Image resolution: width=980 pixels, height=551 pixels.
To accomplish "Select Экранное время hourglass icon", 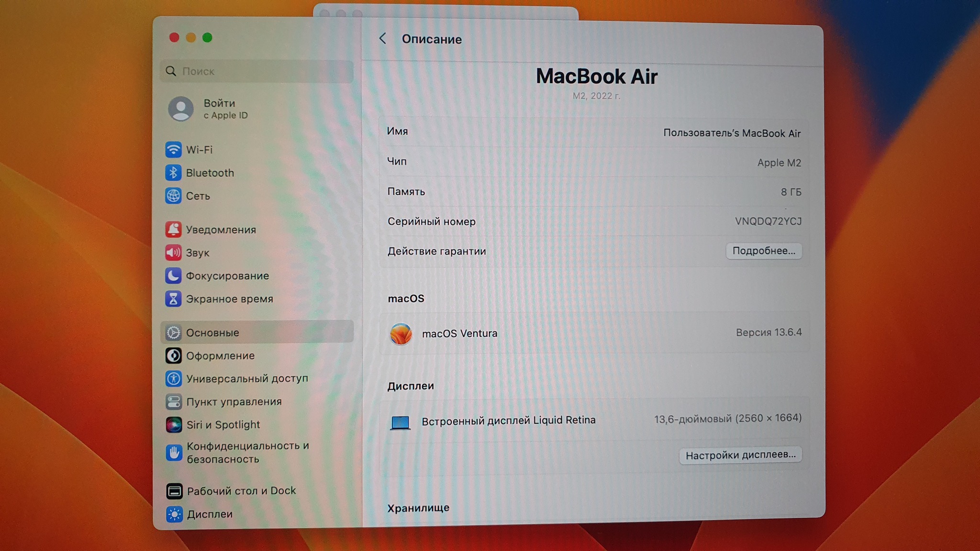I will click(173, 299).
